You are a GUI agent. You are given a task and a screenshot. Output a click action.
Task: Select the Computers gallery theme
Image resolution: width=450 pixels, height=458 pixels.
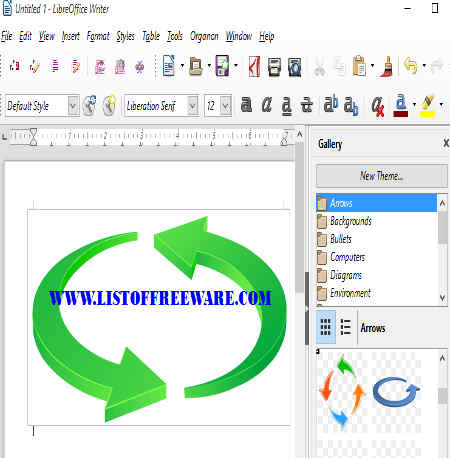click(376, 257)
